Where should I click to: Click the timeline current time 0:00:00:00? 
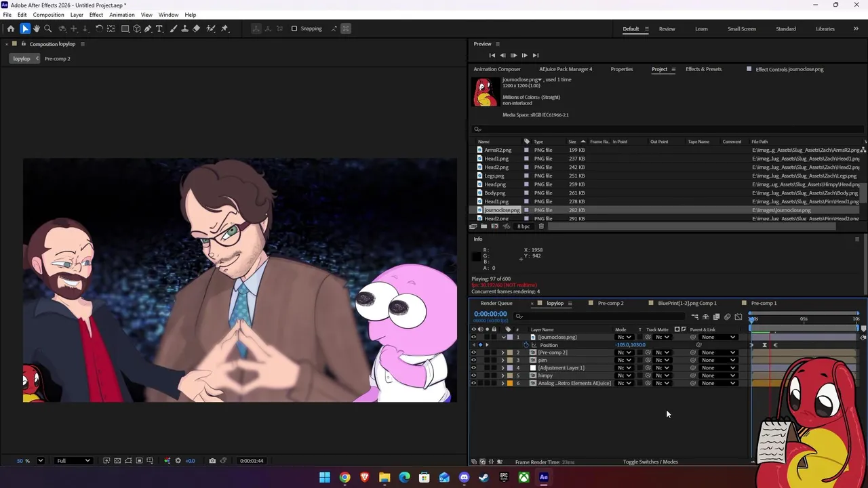tap(490, 314)
